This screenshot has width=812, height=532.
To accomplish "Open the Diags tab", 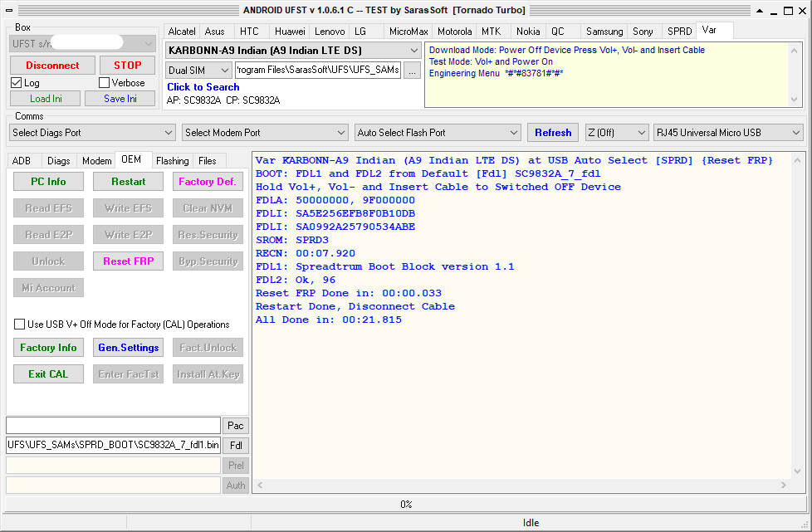I will click(58, 161).
